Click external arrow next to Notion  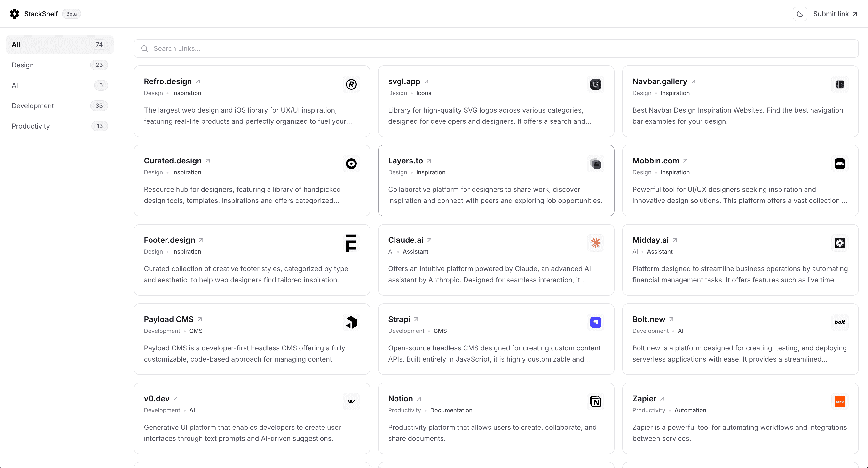click(x=419, y=399)
